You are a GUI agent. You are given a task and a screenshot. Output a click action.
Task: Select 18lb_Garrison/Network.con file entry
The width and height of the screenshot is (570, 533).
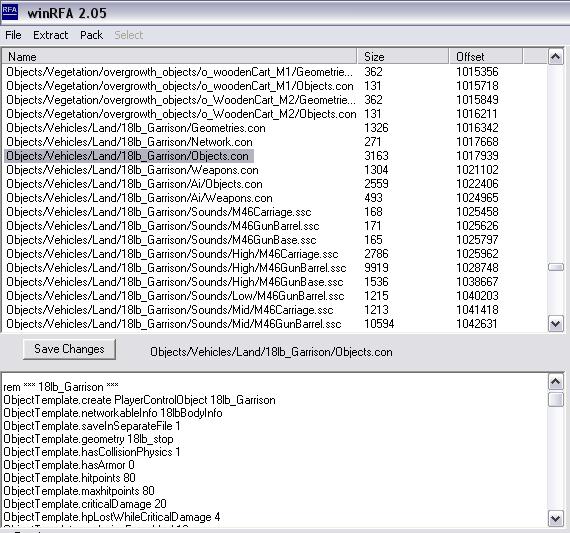tap(129, 142)
